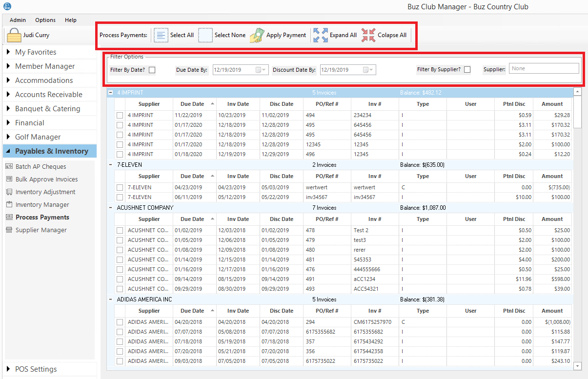Click the Apply Payment money icon
Screen dimensions: 588x379
pyautogui.click(x=257, y=36)
